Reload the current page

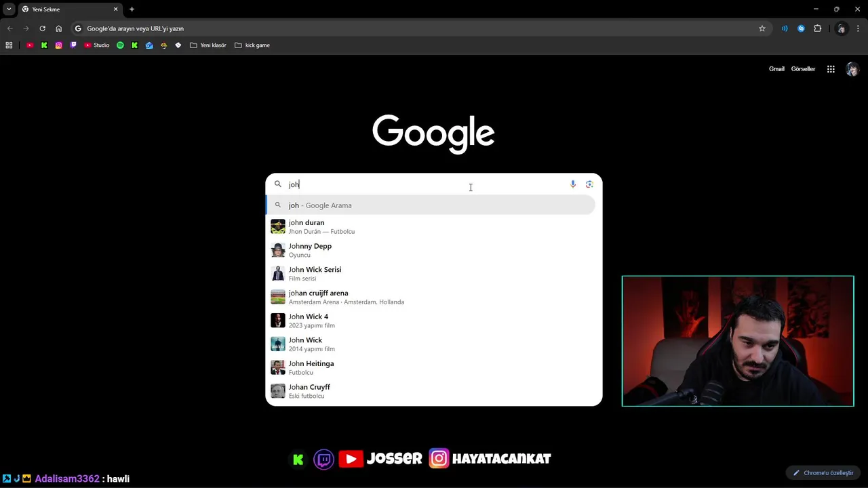(42, 28)
